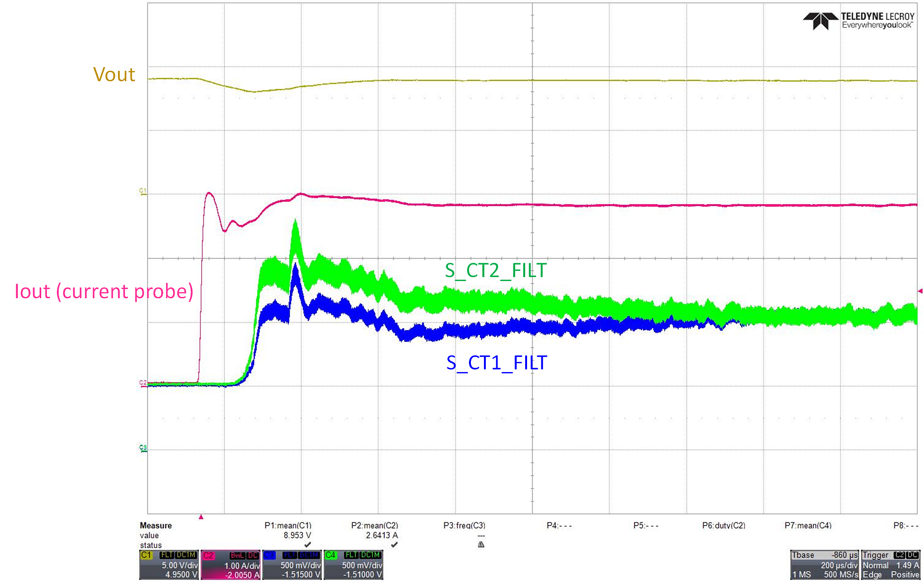Click the S_CT1_FILT trace label
The image size is (924, 581).
[497, 363]
